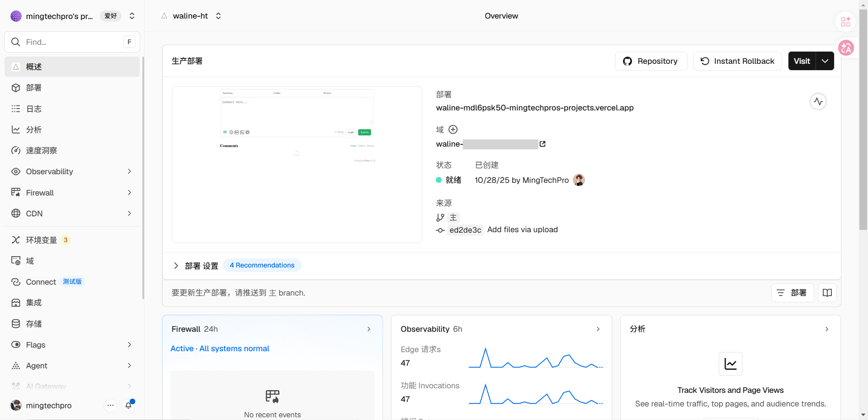Expand the Observability sidebar section
Viewport: 868px width, 420px height.
(129, 172)
